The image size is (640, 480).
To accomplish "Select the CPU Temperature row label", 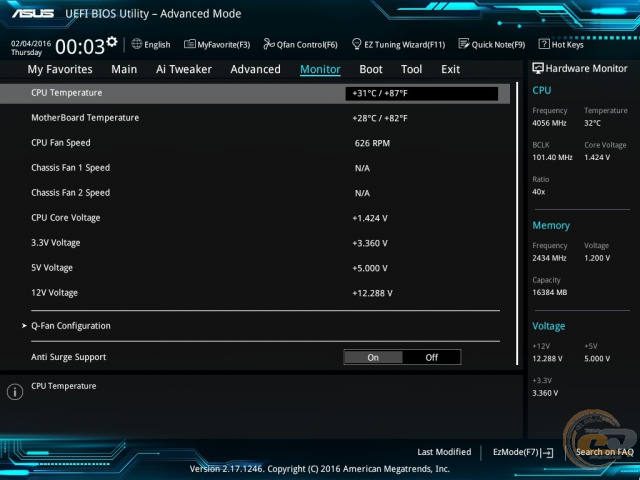I will 67,93.
